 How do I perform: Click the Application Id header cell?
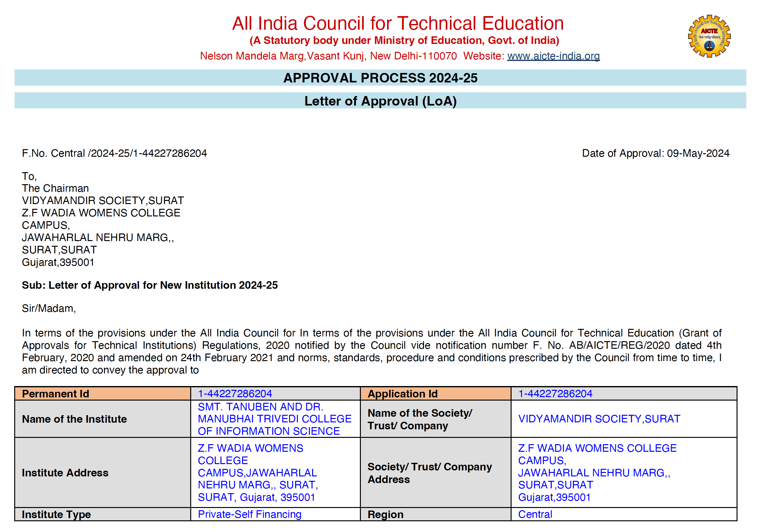click(402, 393)
